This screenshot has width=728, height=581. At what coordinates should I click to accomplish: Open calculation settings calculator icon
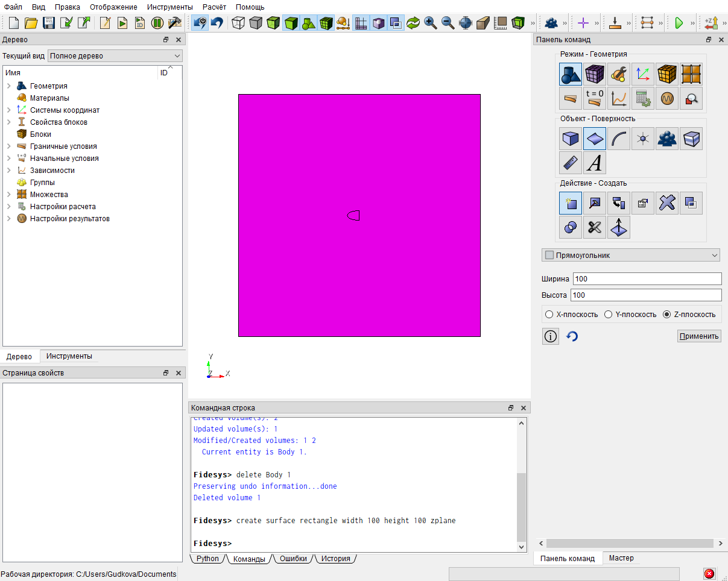pyautogui.click(x=643, y=98)
